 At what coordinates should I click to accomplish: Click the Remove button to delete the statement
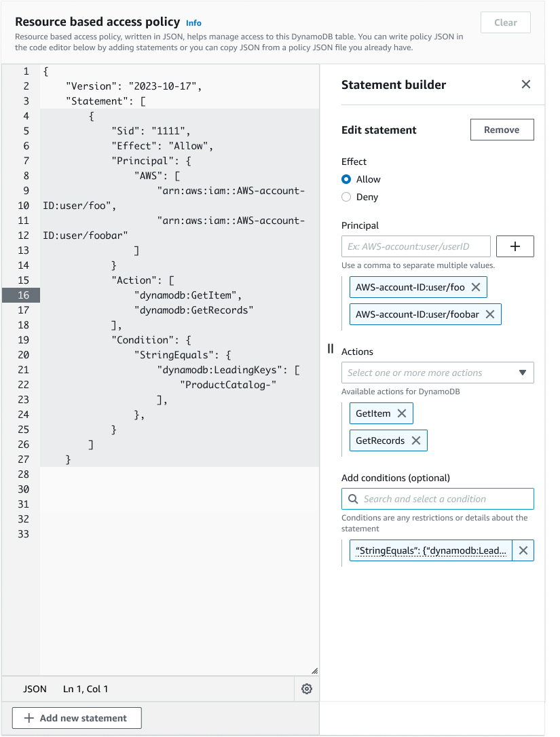click(x=502, y=130)
